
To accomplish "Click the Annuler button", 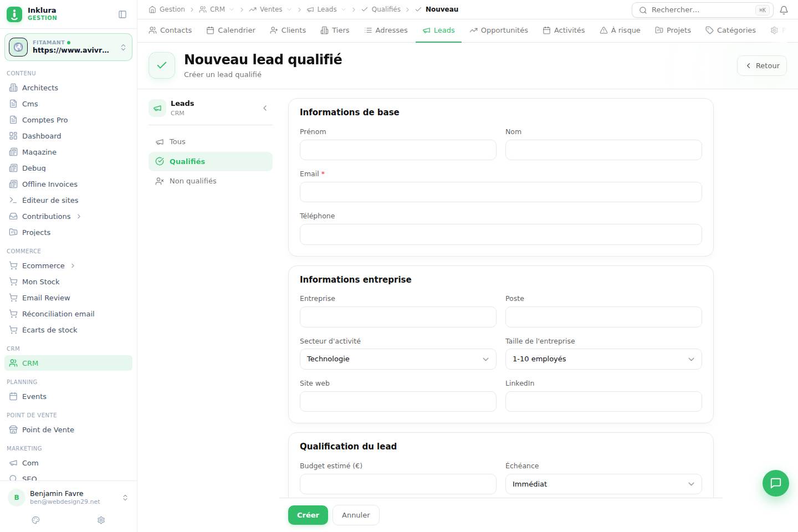I will click(356, 515).
